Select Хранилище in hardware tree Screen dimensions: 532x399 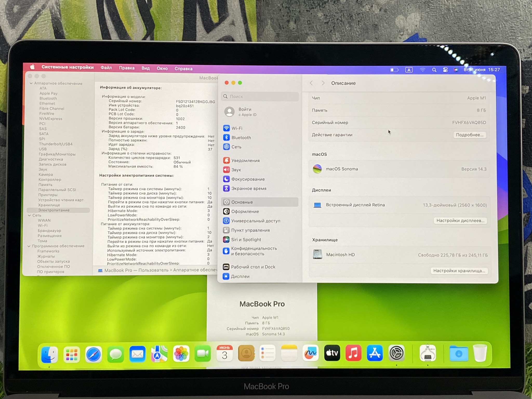[49, 205]
